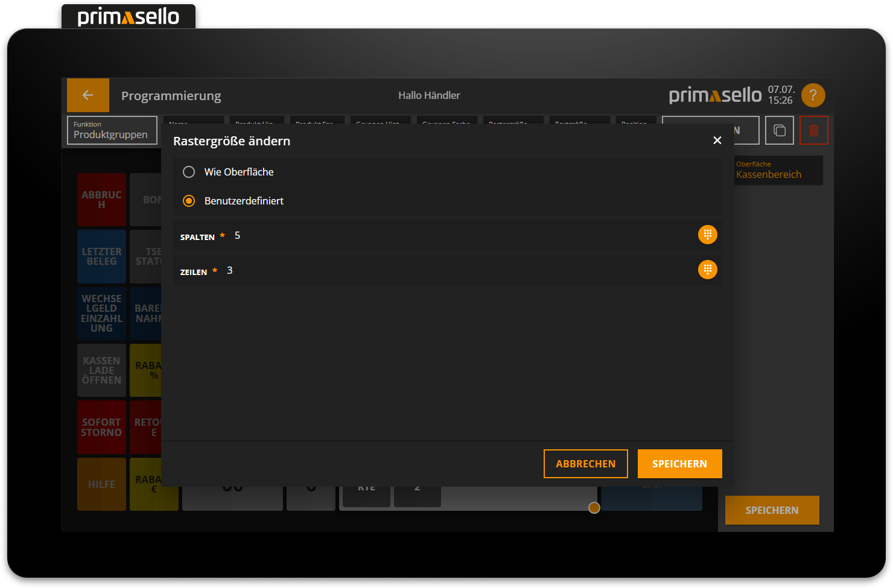This screenshot has height=588, width=893.
Task: Open the Oberfläche Kassenbereich selector
Action: (778, 170)
